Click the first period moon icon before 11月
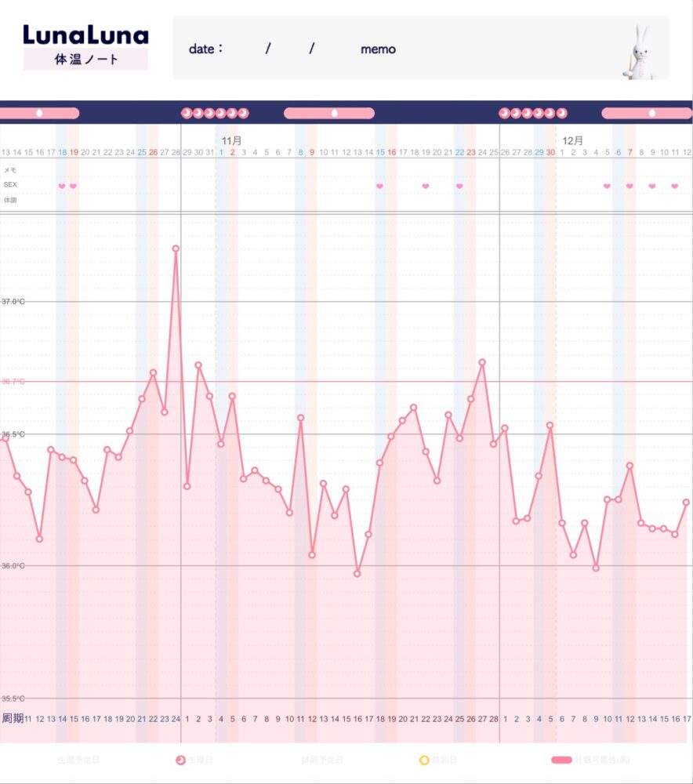This screenshot has width=693, height=784. 187,113
